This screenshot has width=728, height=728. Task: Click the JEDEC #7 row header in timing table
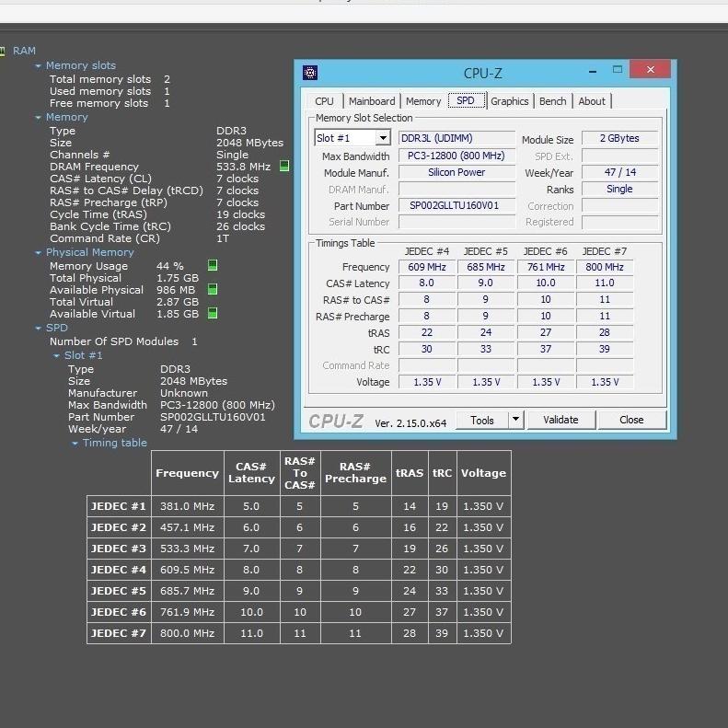tap(119, 633)
